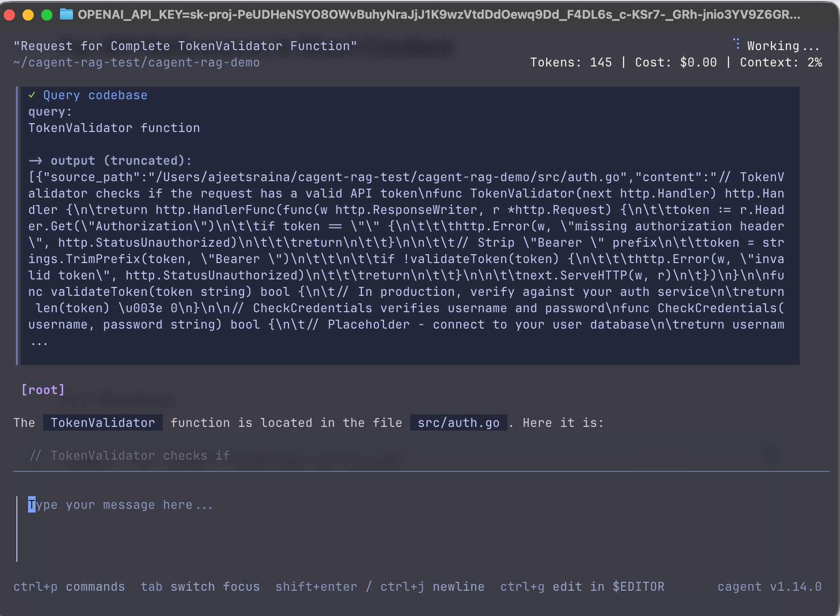Image resolution: width=840 pixels, height=616 pixels.
Task: Click the cagent v1.14.0 version label
Action: [769, 587]
